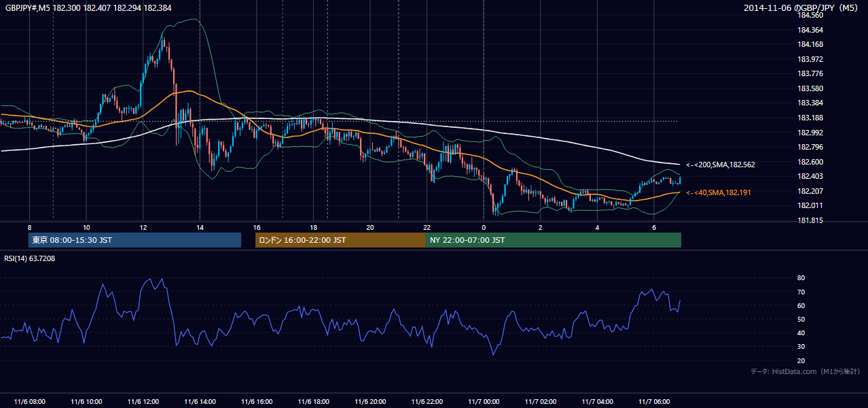Click price axis value 183.580
Image resolution: width=868 pixels, height=408 pixels.
tap(810, 88)
